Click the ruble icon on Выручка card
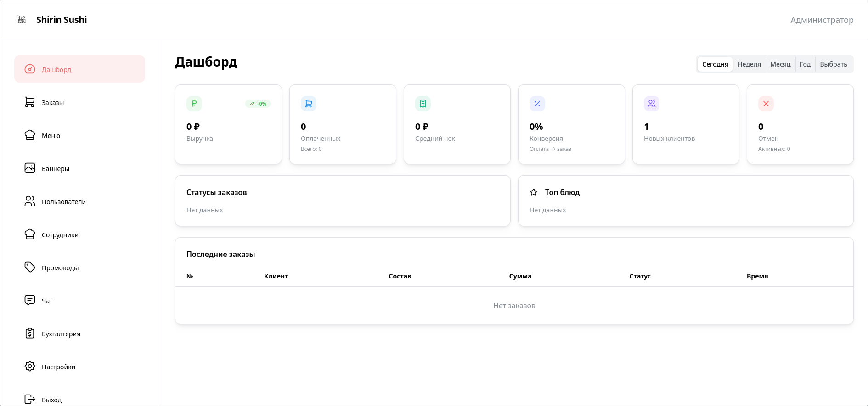Image resolution: width=868 pixels, height=406 pixels. (x=194, y=104)
